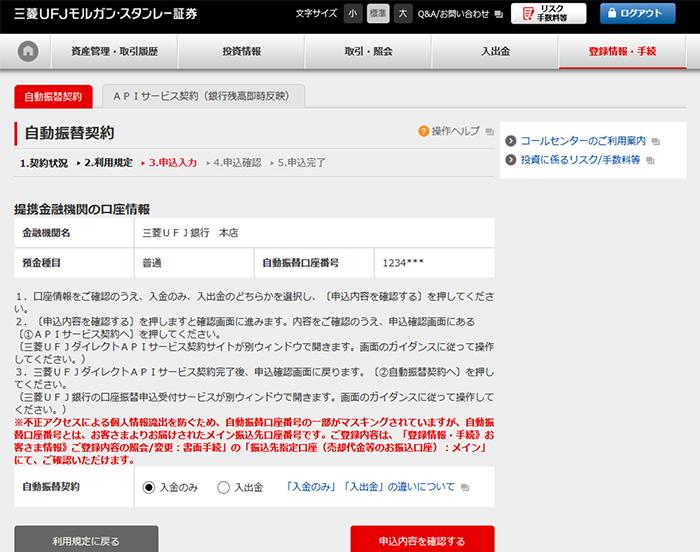
Task: Click new-window icon next to 操作ヘルプ
Action: pyautogui.click(x=489, y=132)
